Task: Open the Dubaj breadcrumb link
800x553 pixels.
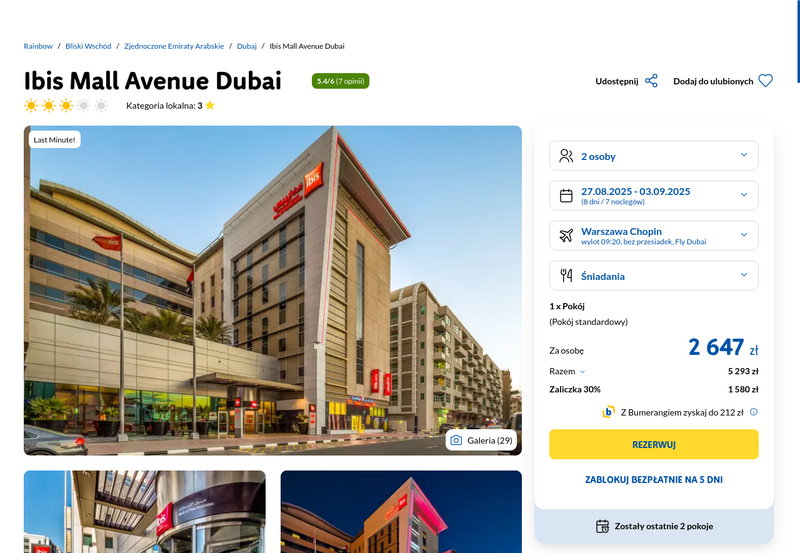Action: click(246, 46)
